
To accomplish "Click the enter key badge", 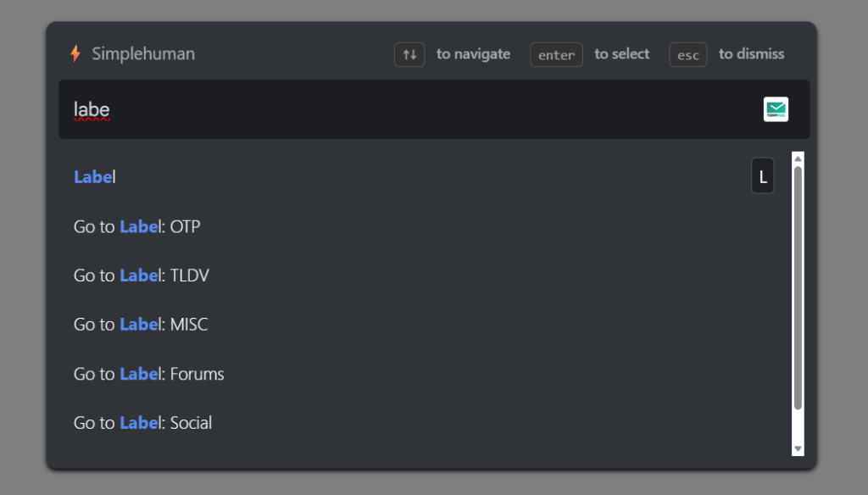I will coord(556,55).
